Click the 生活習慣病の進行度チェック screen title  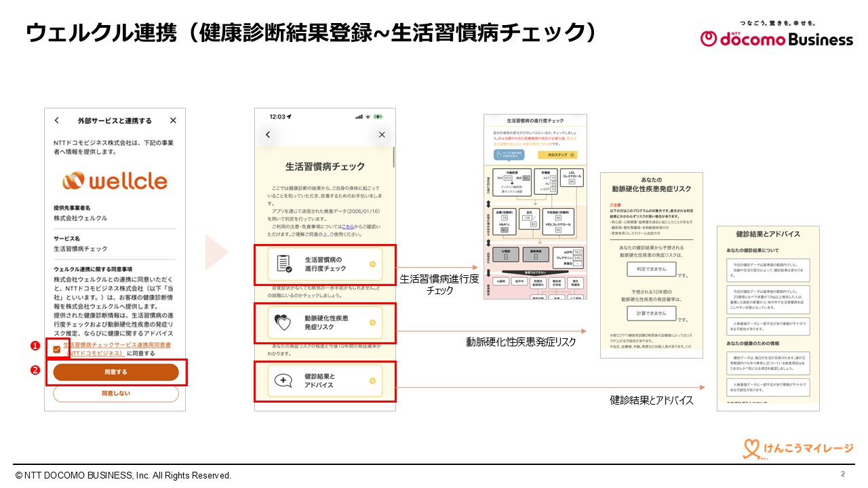pos(536,121)
